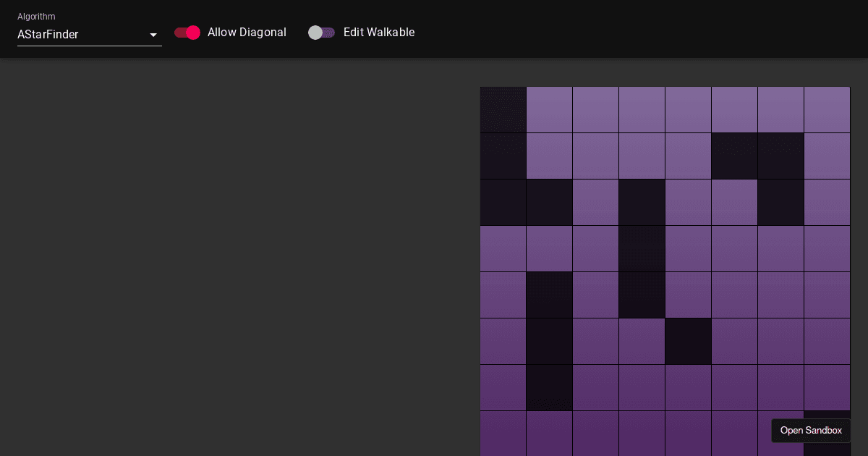Click the dark cell at the end of the vertical wall column

coord(550,387)
